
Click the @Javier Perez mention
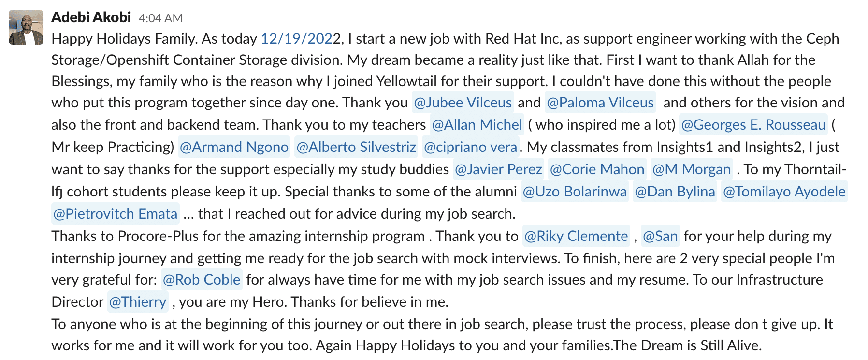click(x=498, y=169)
